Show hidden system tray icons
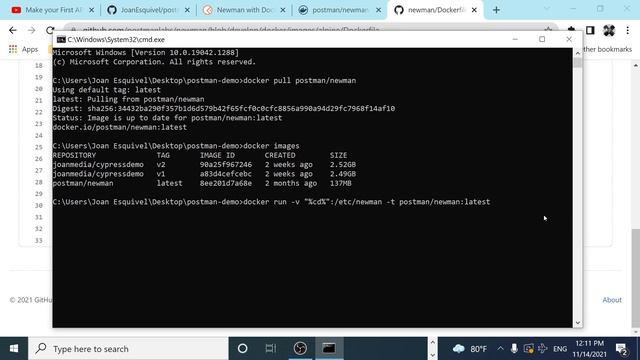Image resolution: width=640 pixels, height=360 pixels. pos(500,349)
